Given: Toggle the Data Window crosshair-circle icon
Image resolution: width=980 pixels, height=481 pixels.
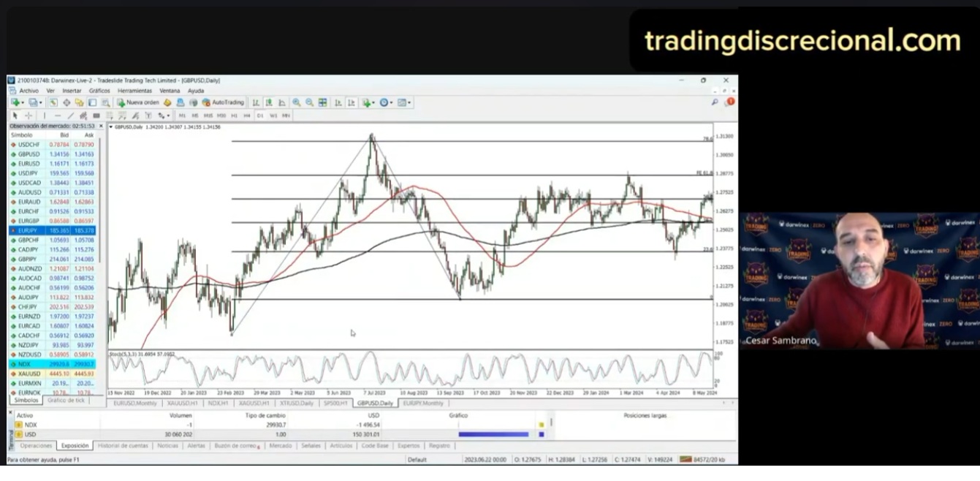Looking at the screenshot, I should point(67,102).
